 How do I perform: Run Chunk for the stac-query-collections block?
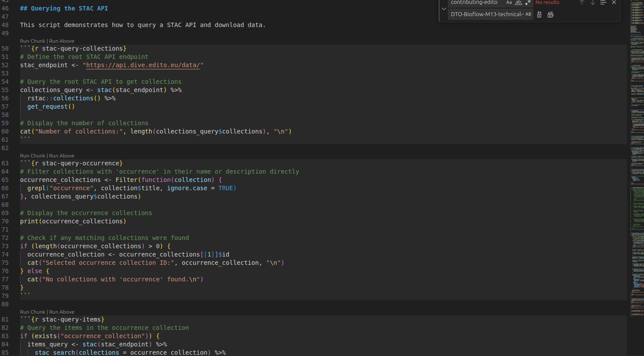[x=32, y=41]
